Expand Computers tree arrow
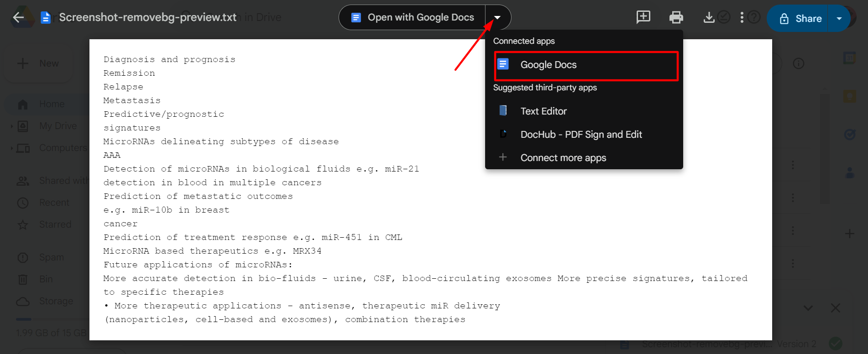The image size is (868, 354). [11, 148]
